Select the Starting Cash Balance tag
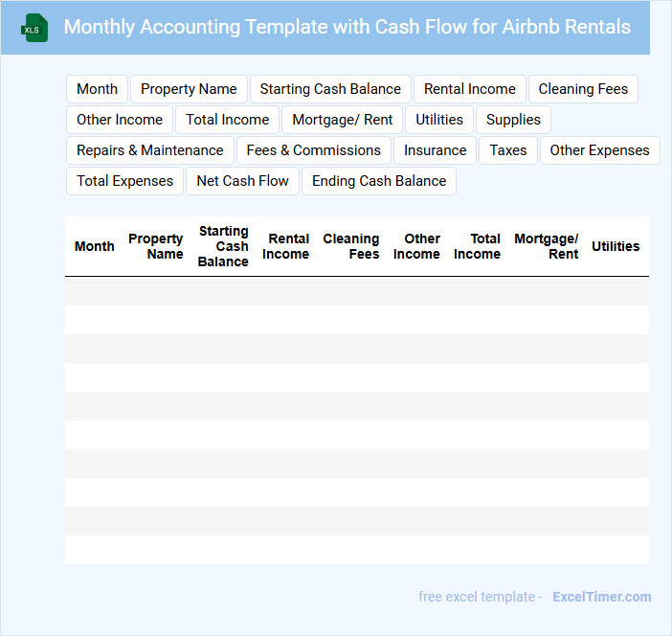 330,89
